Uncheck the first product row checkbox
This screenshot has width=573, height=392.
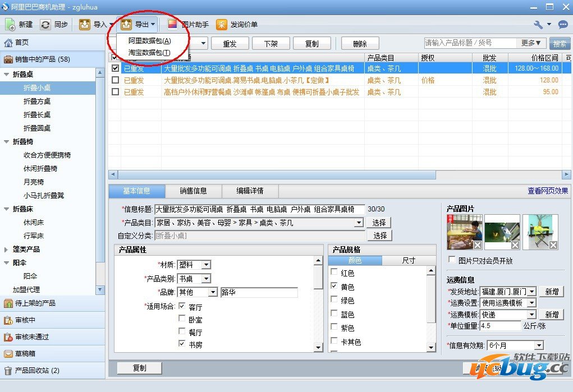click(x=116, y=68)
